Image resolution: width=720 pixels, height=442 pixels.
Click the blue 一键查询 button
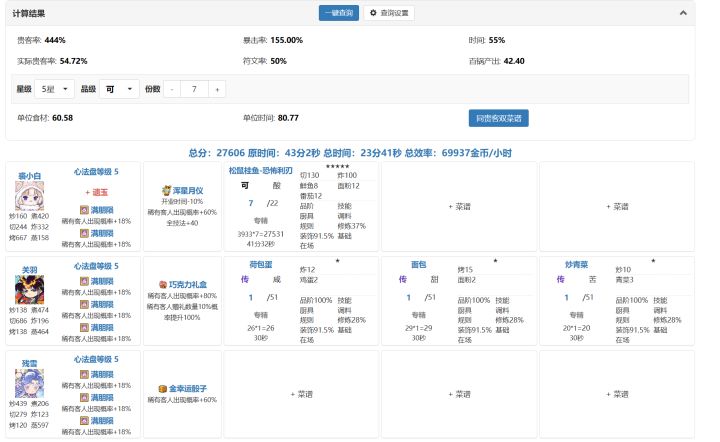[x=338, y=13]
